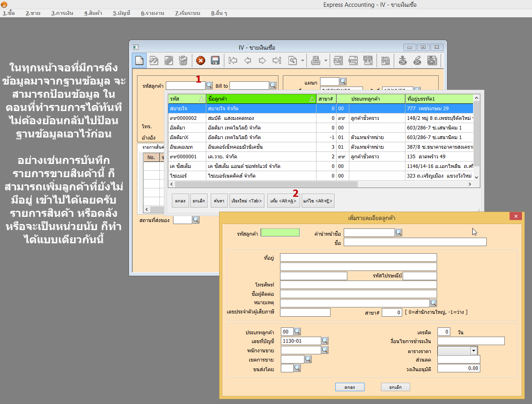
Task: Expand the printer options dropdown arrow
Action: tap(326, 61)
